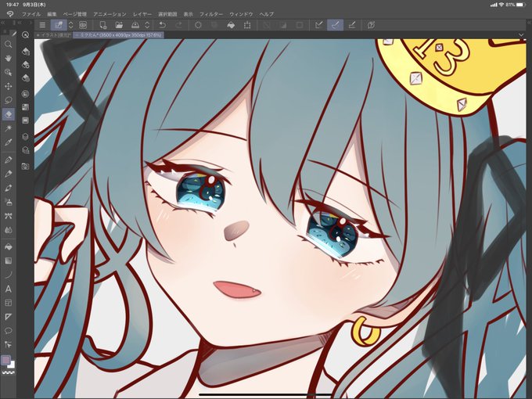The height and width of the screenshot is (399, 532).
Task: Open the Clip Studio Paint support help icon
Action: pos(371,25)
